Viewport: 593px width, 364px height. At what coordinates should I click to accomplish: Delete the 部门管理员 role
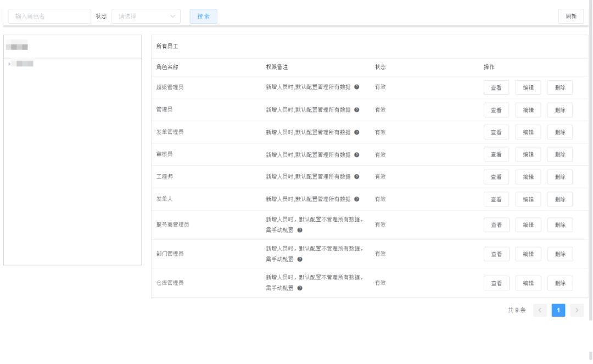(560, 254)
